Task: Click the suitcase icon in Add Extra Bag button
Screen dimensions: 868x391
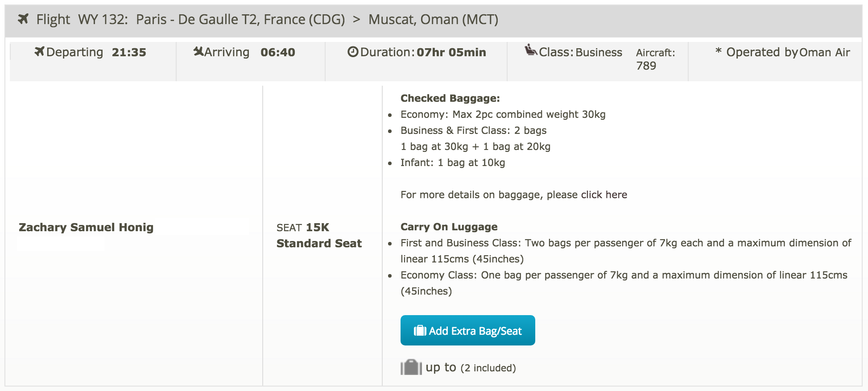Action: tap(420, 331)
